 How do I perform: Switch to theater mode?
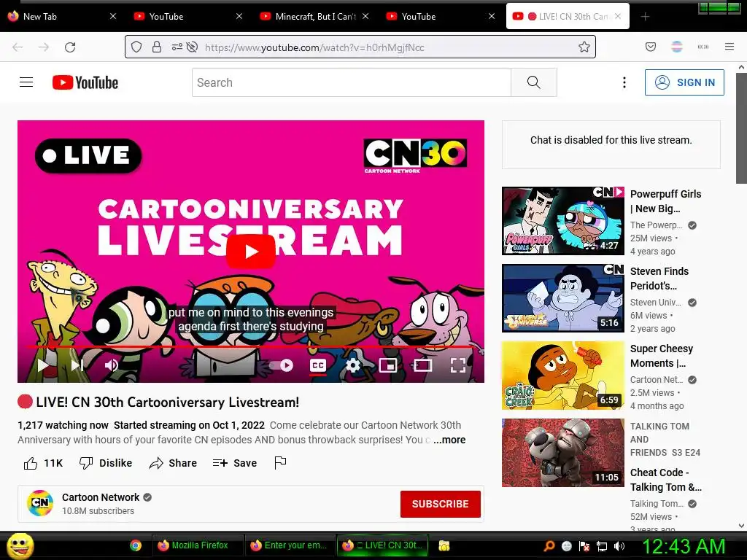(x=422, y=365)
